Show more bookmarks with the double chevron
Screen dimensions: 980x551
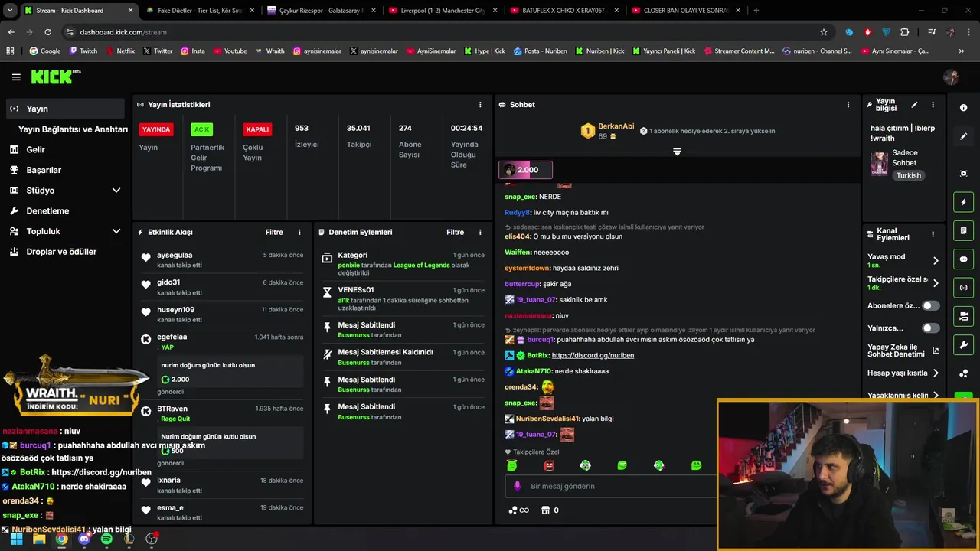click(962, 51)
